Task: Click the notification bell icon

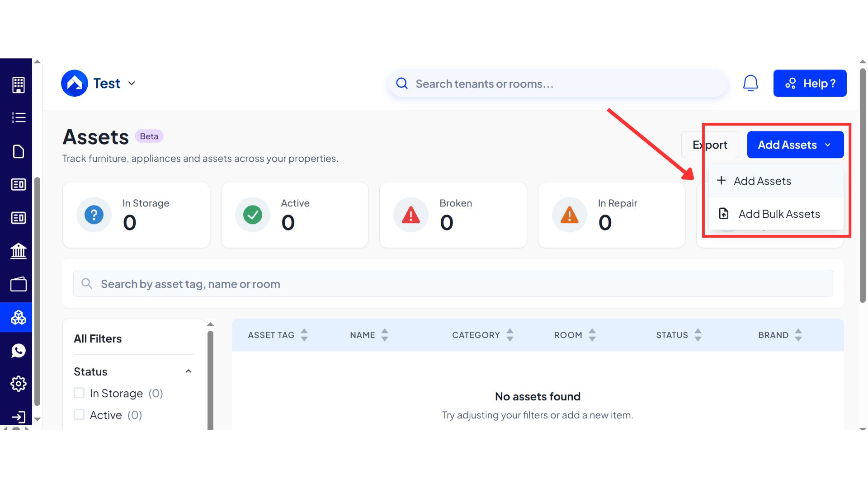Action: pos(750,83)
